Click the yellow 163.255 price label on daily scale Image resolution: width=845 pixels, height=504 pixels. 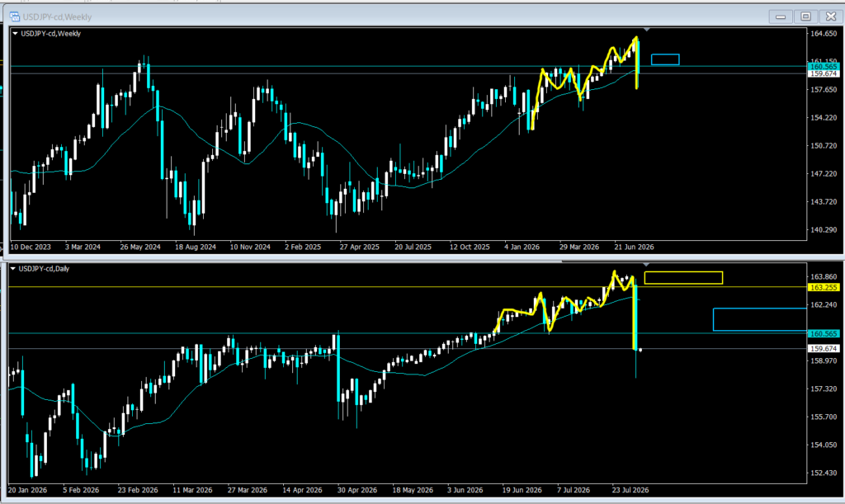(824, 288)
